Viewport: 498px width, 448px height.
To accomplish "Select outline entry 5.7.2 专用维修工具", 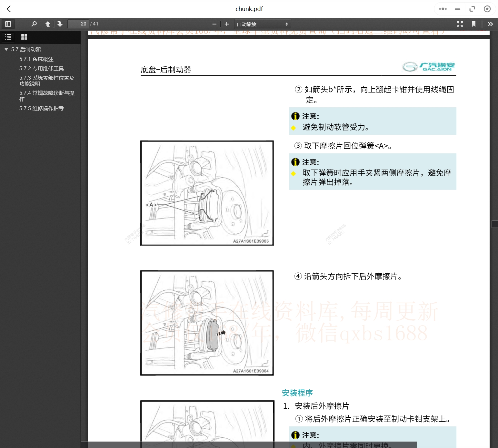I will (42, 68).
